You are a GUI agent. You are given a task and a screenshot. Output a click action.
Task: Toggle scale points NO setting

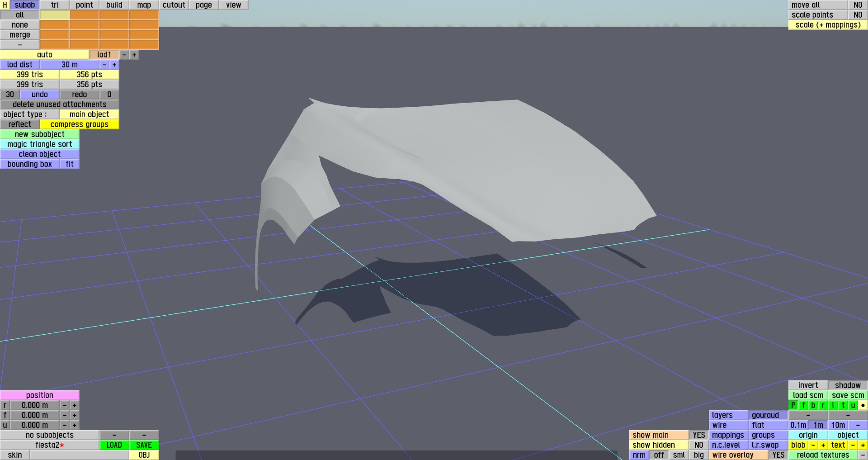pos(858,15)
